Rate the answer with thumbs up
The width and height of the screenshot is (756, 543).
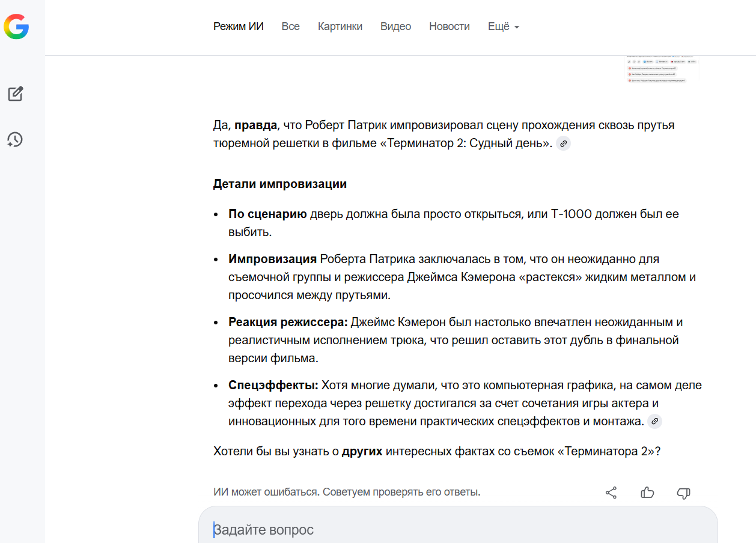(x=647, y=493)
